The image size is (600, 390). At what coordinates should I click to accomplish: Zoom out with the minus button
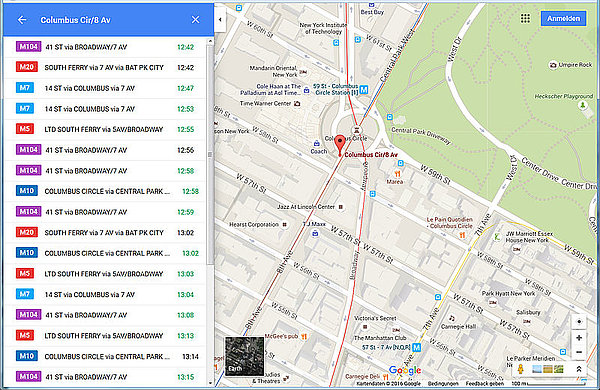coord(579,352)
